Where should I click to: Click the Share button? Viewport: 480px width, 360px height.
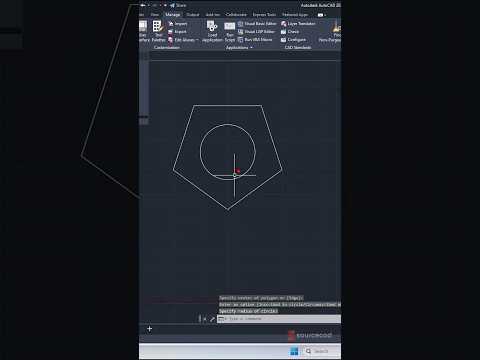[x=178, y=5]
